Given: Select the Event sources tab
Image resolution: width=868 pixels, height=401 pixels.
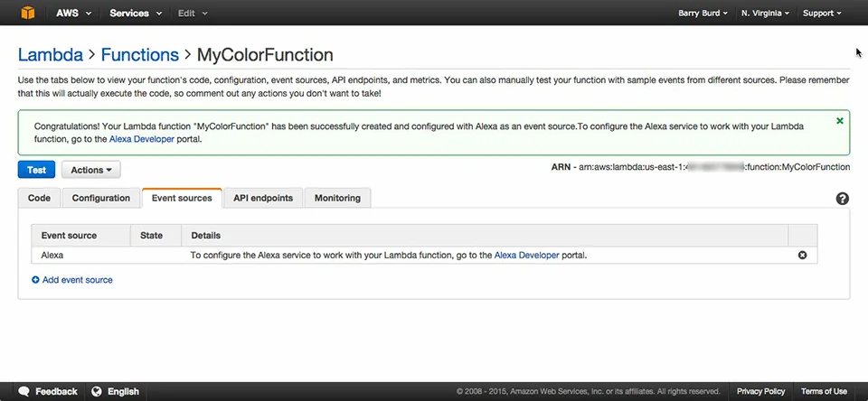Looking at the screenshot, I should coord(182,198).
